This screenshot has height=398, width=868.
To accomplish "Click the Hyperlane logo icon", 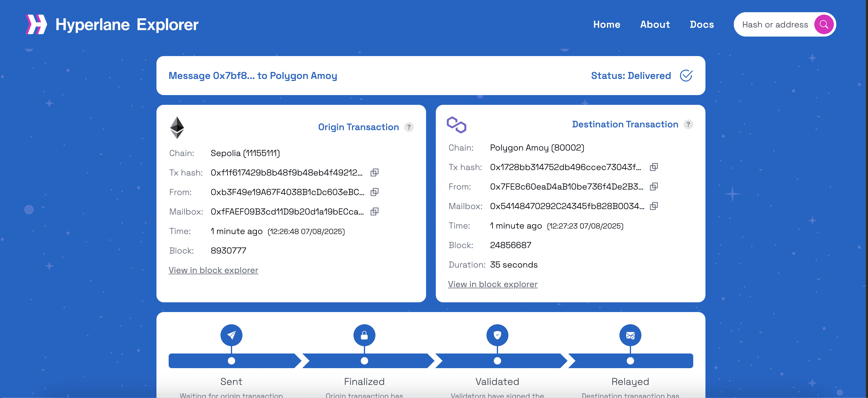I will tap(36, 24).
